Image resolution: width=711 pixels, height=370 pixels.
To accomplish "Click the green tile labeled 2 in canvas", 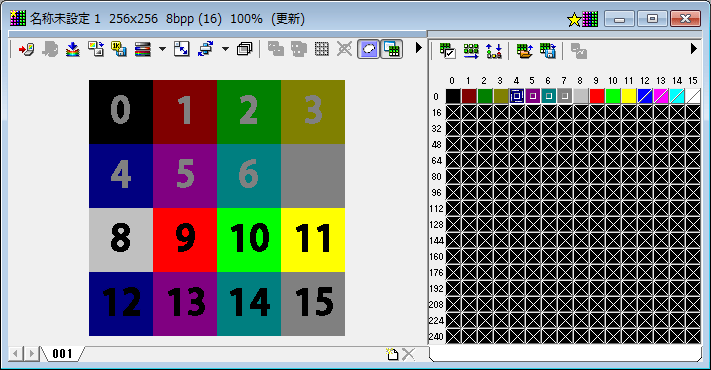I will click(x=249, y=112).
